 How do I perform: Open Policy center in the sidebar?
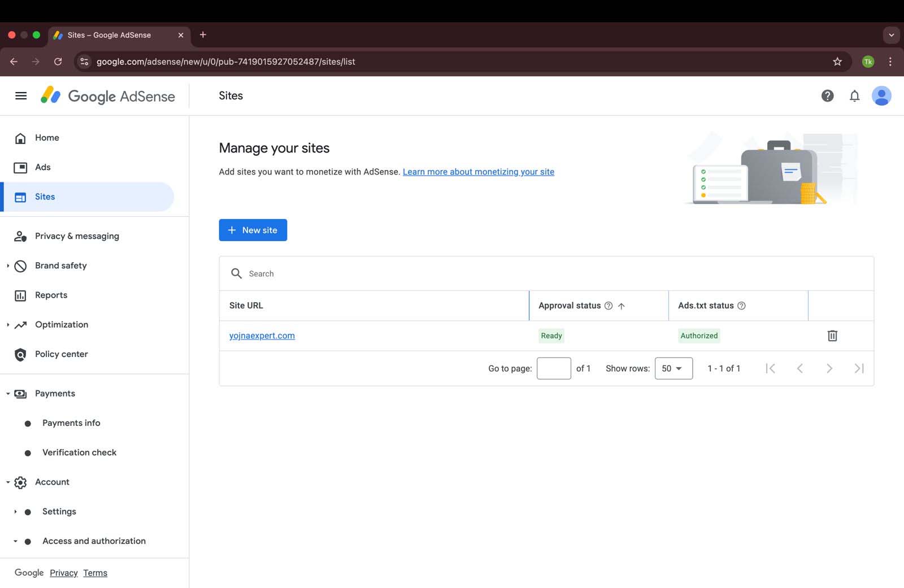(x=62, y=354)
